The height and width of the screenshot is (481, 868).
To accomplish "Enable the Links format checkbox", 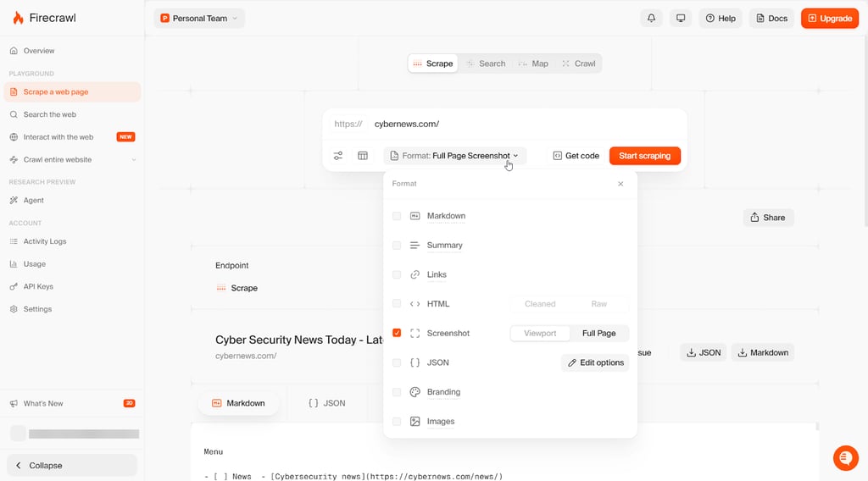I will click(397, 274).
